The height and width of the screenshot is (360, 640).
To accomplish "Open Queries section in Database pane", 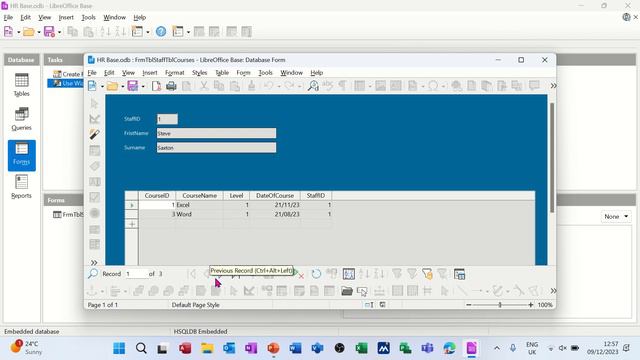I will click(22, 119).
